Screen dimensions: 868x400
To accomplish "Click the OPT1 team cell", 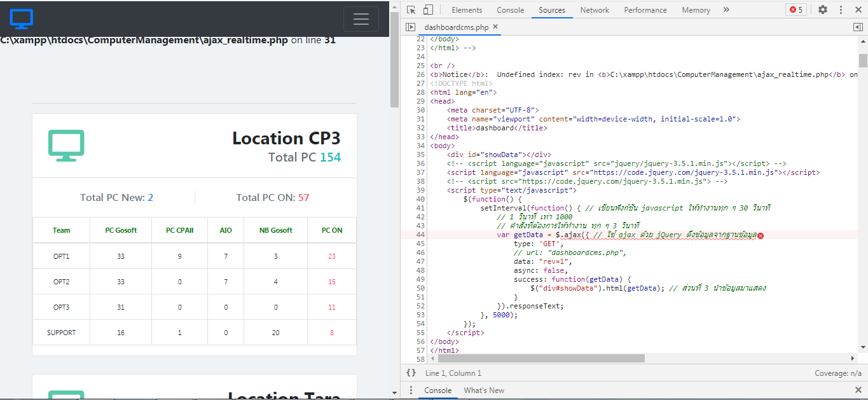I will point(62,256).
